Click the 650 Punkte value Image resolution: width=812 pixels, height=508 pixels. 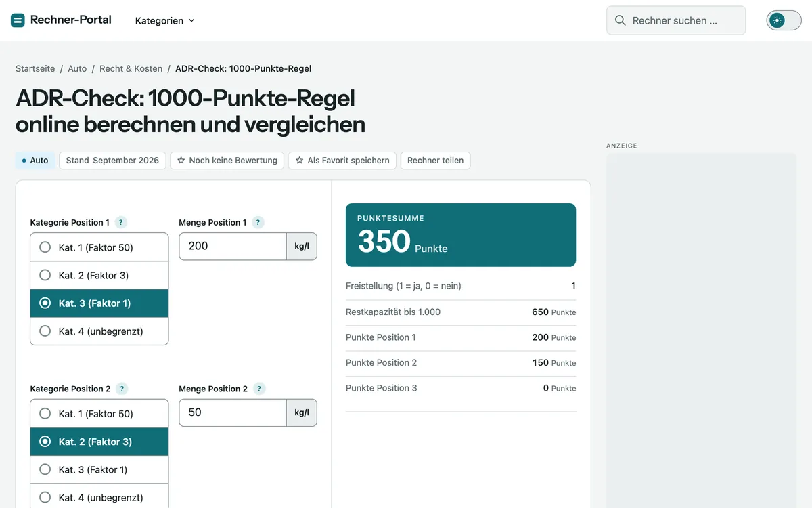click(x=554, y=312)
